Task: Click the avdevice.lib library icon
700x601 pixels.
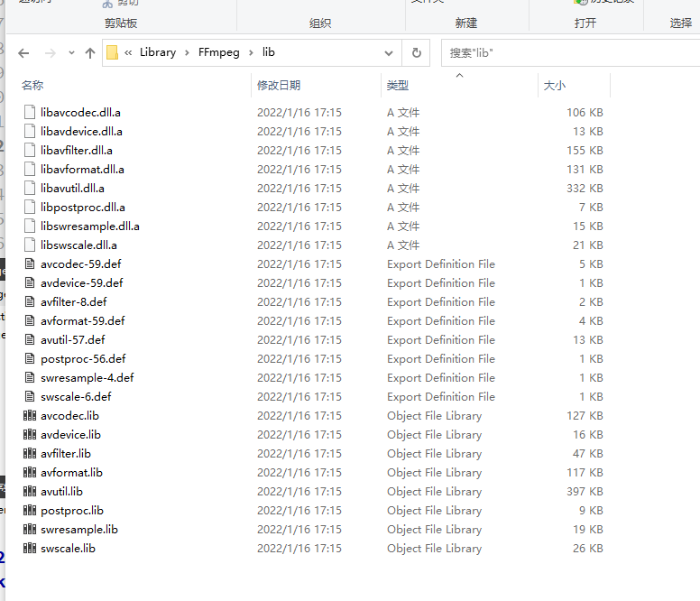Action: pos(30,434)
